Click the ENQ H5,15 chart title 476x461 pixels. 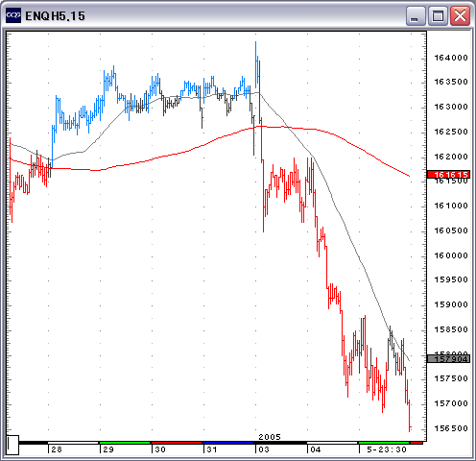point(55,16)
